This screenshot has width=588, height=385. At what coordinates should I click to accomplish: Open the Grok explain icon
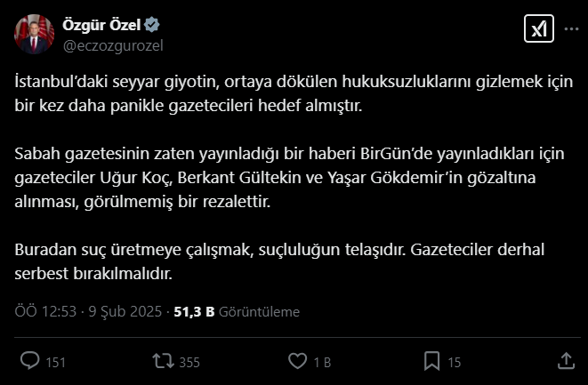point(537,30)
